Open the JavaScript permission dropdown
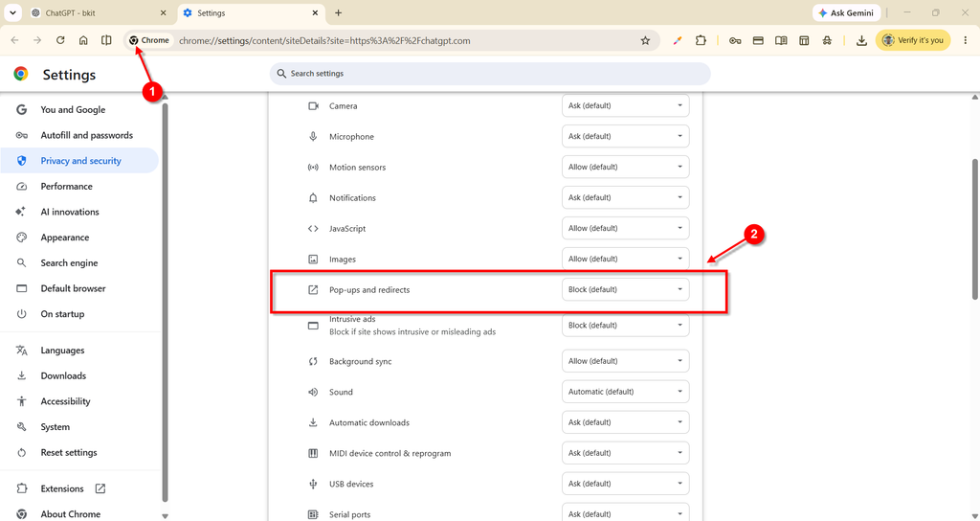Screen dimensions: 980x521 pos(625,228)
